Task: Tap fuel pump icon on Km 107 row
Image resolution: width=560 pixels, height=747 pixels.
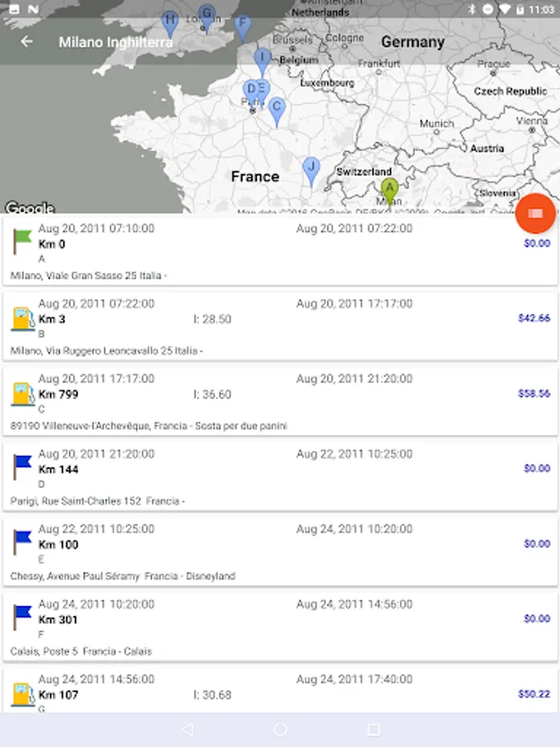Action: 23,695
